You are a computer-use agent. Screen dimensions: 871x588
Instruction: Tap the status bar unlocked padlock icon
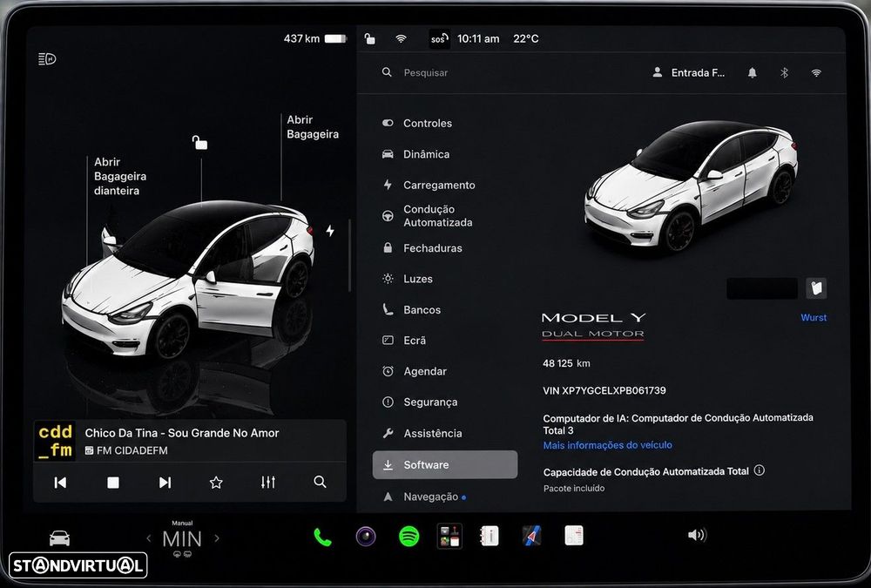pos(369,39)
